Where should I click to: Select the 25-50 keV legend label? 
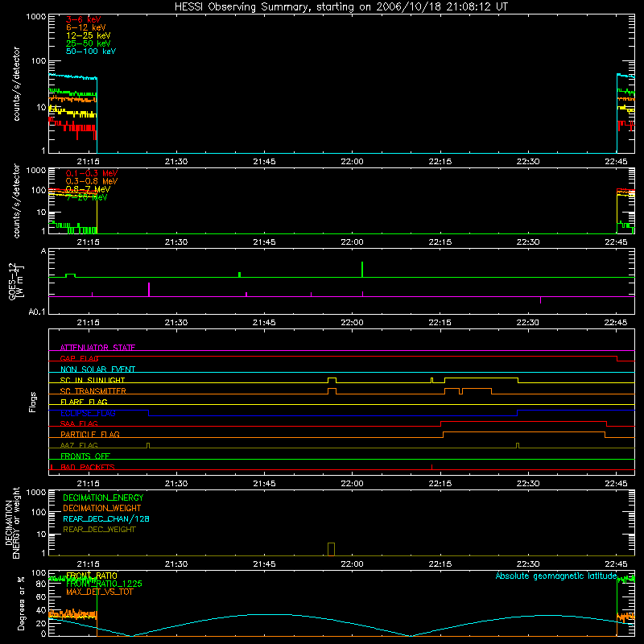pos(88,43)
